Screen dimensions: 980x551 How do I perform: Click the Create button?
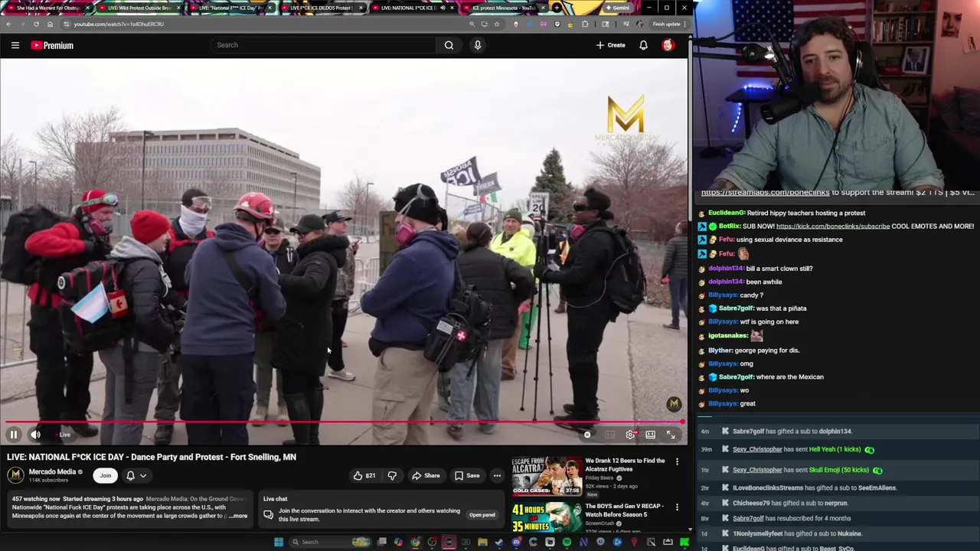coord(611,45)
